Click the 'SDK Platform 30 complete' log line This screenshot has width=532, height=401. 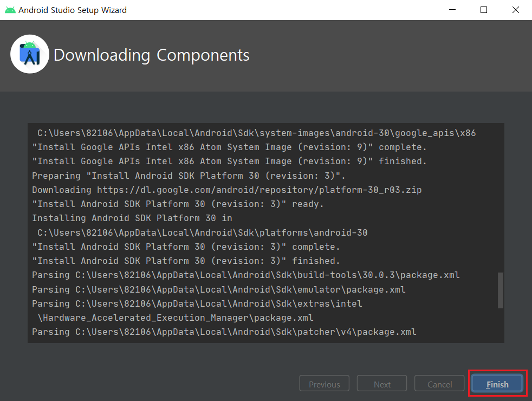click(186, 247)
